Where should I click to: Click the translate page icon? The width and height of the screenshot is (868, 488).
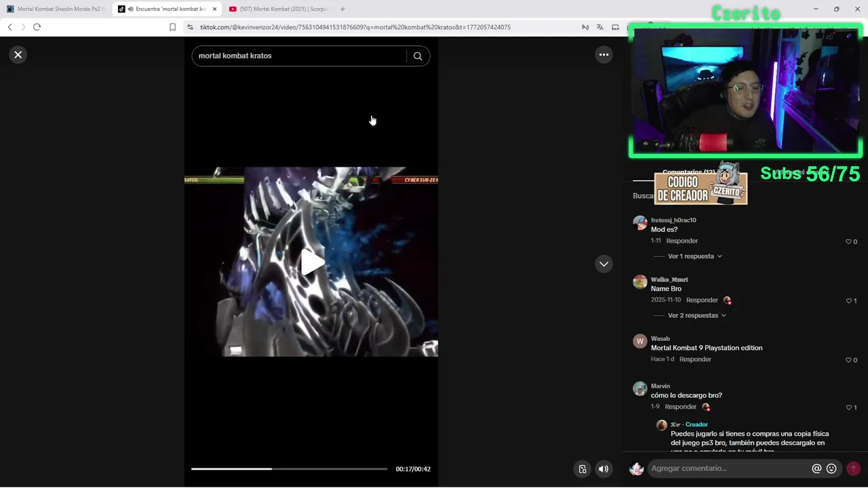click(x=599, y=27)
